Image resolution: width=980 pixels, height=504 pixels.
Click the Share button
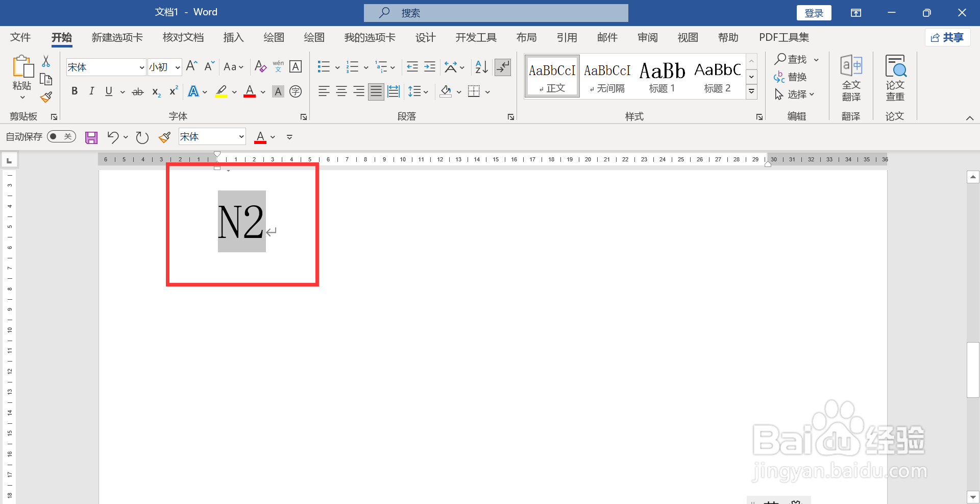point(947,37)
